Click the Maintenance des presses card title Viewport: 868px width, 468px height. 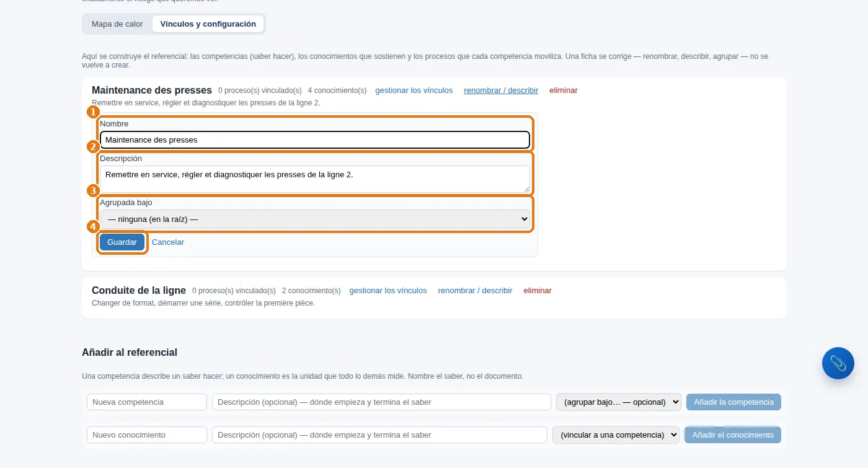tap(152, 91)
